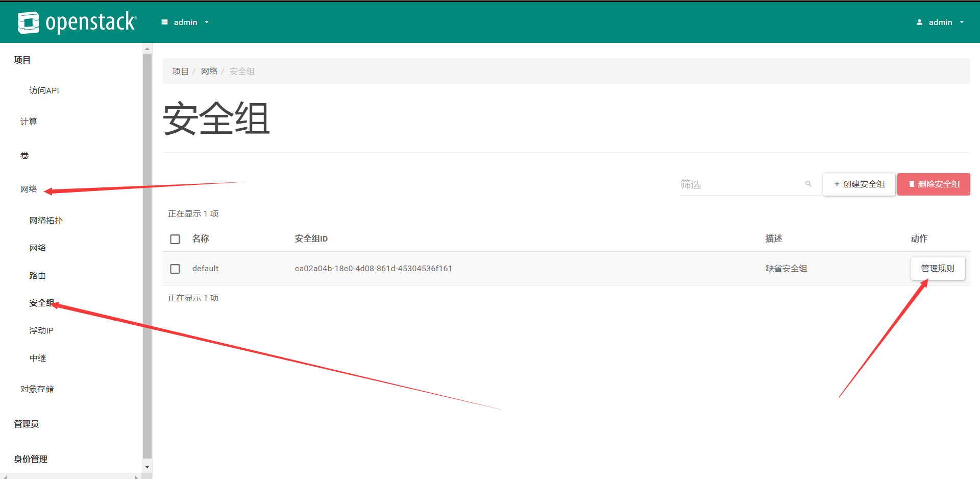Open 路由 in the sidebar
The height and width of the screenshot is (479, 980).
point(38,275)
